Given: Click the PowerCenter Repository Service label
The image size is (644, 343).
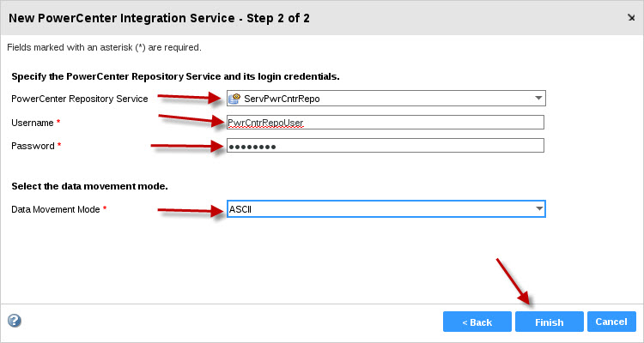Looking at the screenshot, I should pyautogui.click(x=80, y=99).
